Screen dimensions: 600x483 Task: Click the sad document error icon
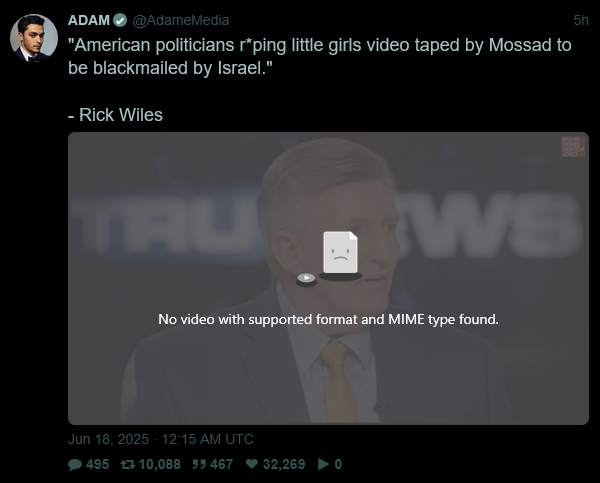(x=340, y=256)
